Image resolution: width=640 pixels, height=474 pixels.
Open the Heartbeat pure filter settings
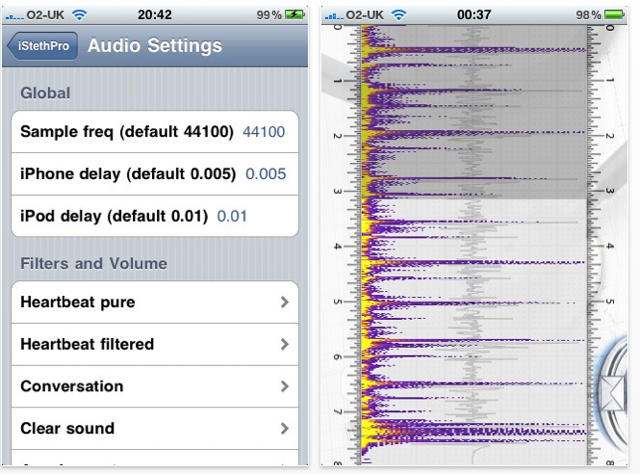click(155, 302)
